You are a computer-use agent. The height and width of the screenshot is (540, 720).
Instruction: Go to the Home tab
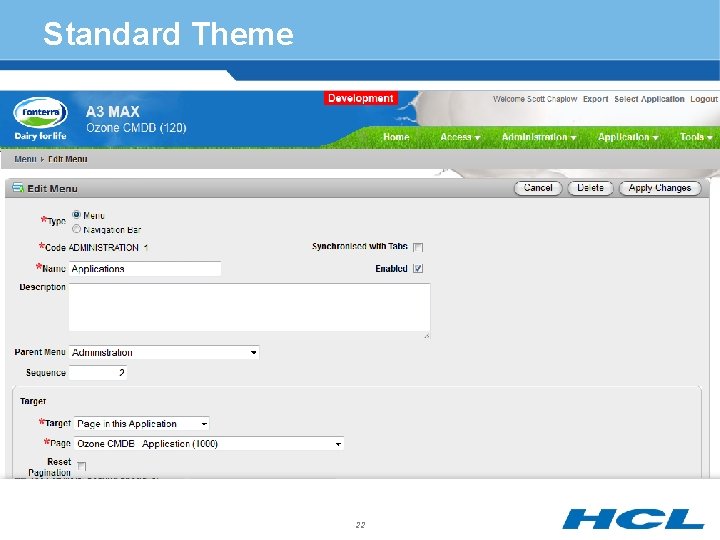click(x=396, y=137)
